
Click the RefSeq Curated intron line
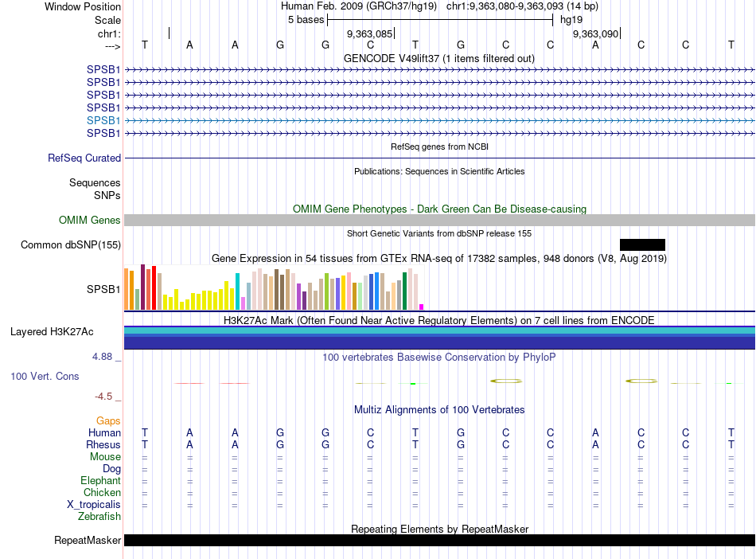tap(439, 158)
